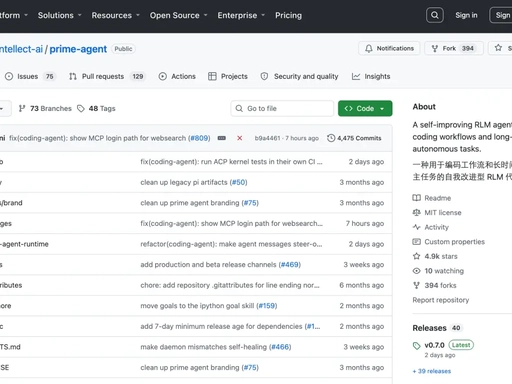Switch to the Pull requests tab
The image size is (512, 384).
click(107, 76)
